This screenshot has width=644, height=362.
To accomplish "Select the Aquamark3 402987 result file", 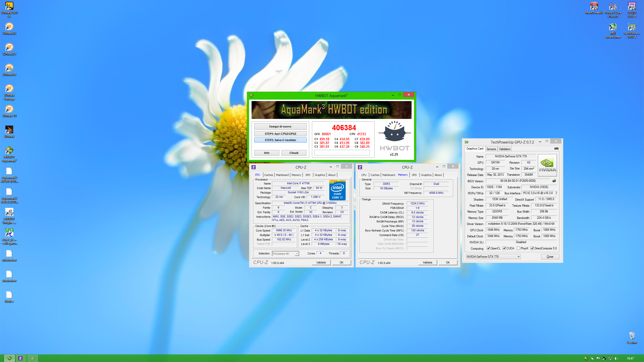I will click(9, 175).
